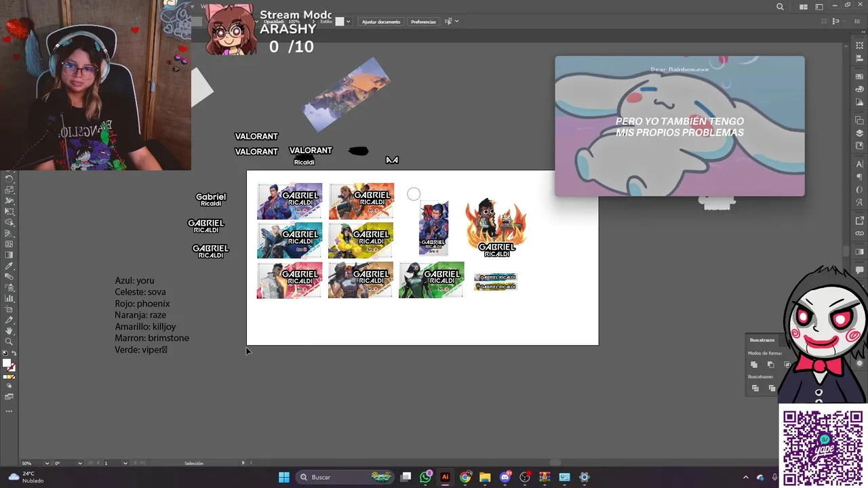This screenshot has height=488, width=868.
Task: Select the Perspective Grid tool
Action: 9,233
